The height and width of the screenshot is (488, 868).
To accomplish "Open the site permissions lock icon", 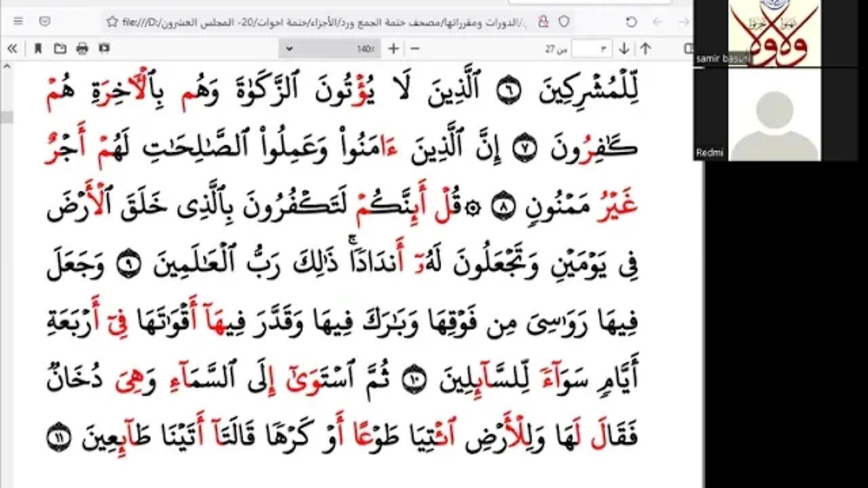I will pyautogui.click(x=542, y=22).
